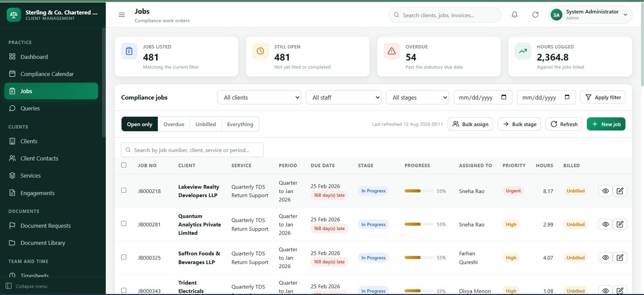This screenshot has height=295, width=644.
Task: Toggle the hamburger menu icon
Action: point(122,15)
